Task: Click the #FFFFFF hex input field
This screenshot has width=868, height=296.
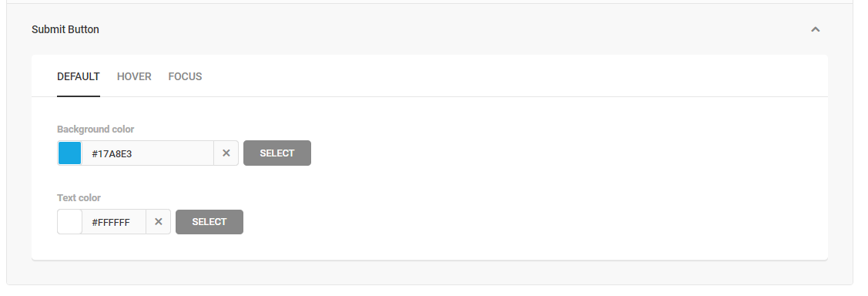Action: click(x=114, y=222)
